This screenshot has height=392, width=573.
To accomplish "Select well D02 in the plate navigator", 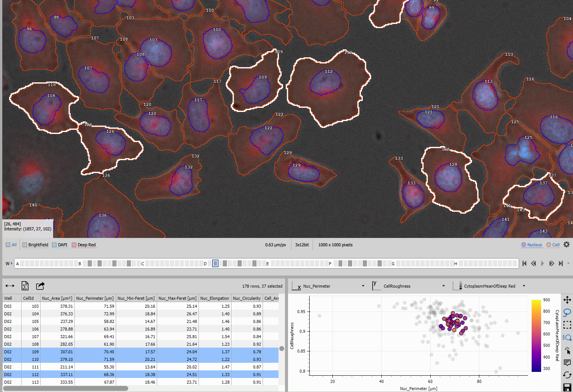I will pyautogui.click(x=215, y=263).
